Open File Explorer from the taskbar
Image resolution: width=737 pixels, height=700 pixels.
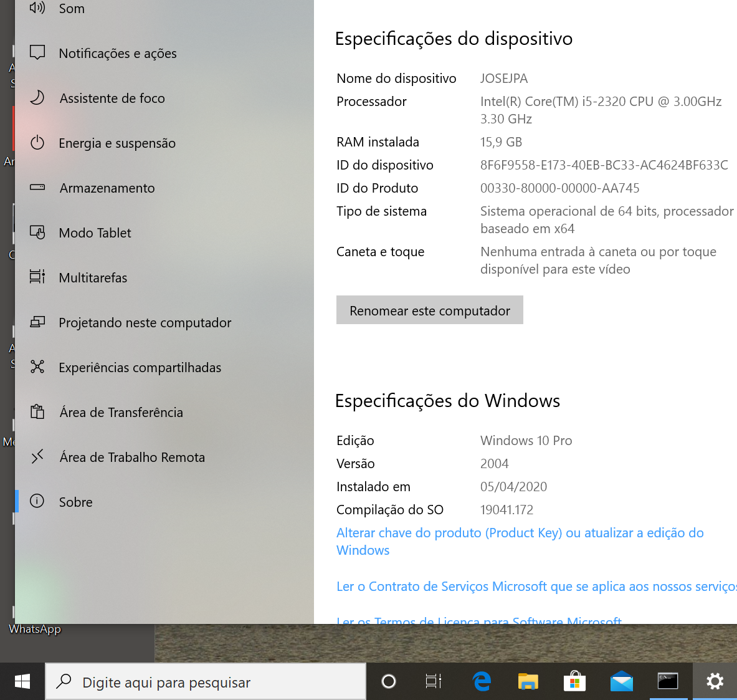tap(528, 682)
